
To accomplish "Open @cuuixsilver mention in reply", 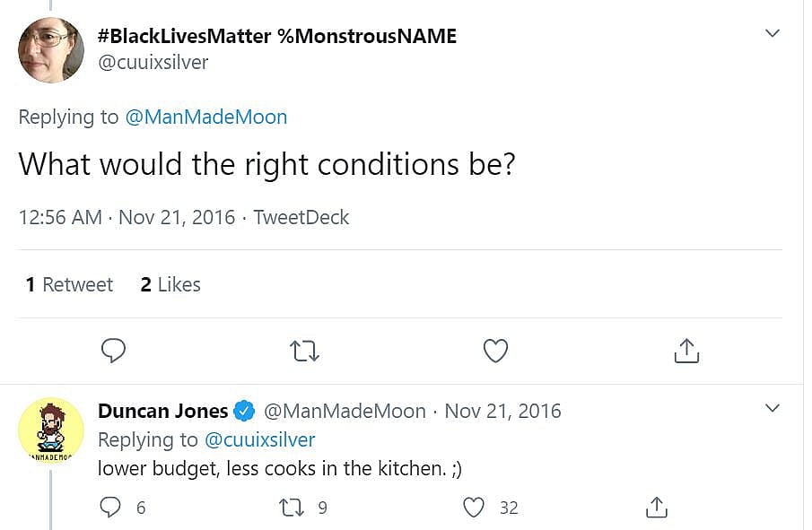I will [260, 439].
